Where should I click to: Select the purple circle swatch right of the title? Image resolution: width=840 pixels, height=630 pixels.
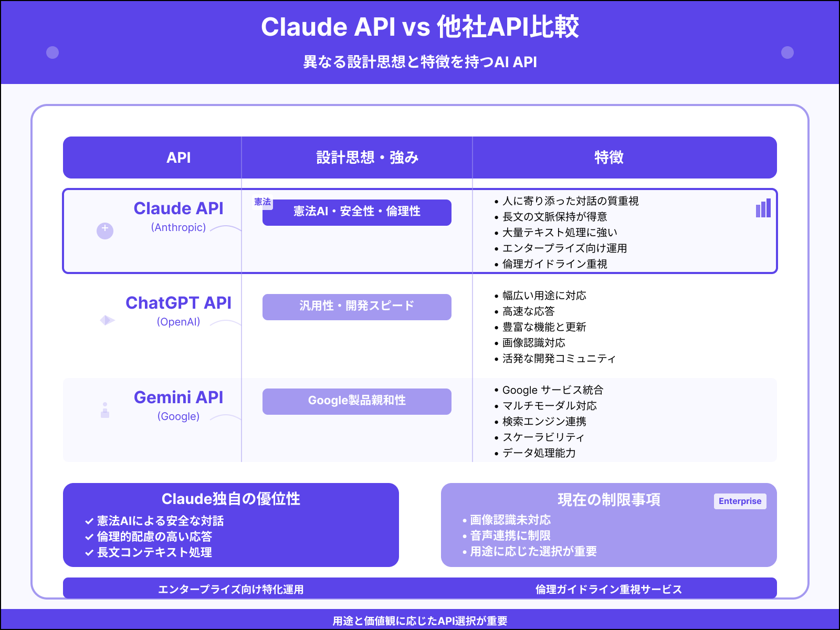786,52
